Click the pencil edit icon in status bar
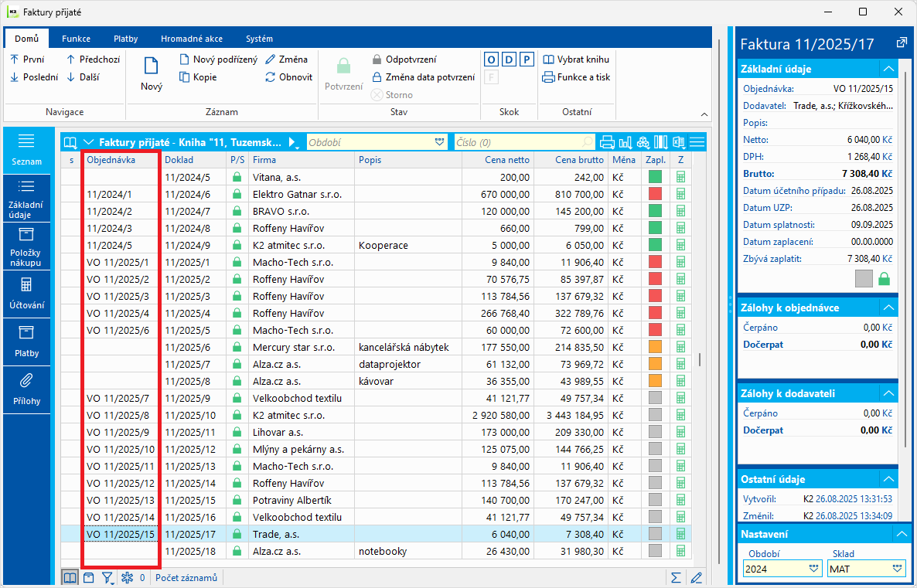The image size is (917, 588). click(696, 577)
